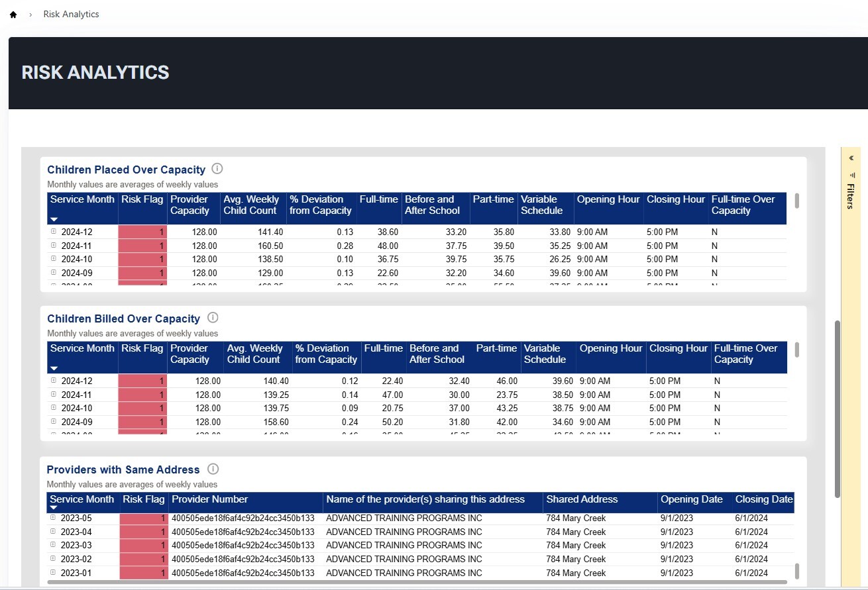Click the Home icon in breadcrumb
The image size is (868, 590).
tap(13, 15)
